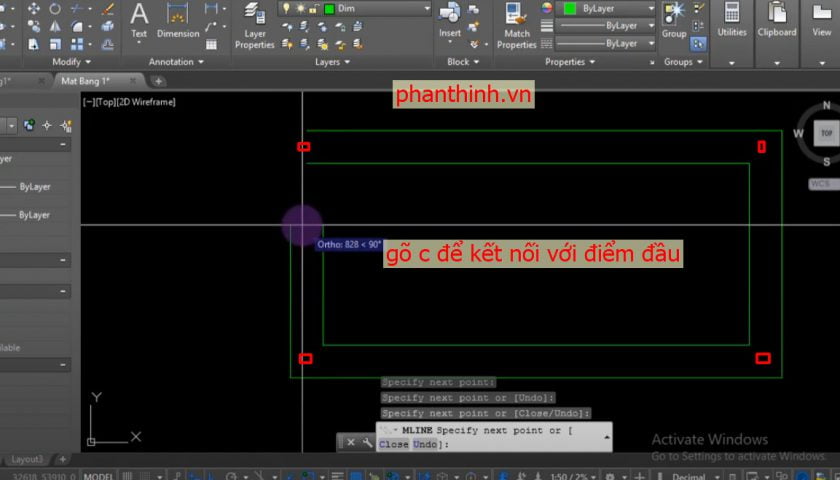The width and height of the screenshot is (840, 480).
Task: Open the WCS coordinate system dropdown
Action: 821,185
